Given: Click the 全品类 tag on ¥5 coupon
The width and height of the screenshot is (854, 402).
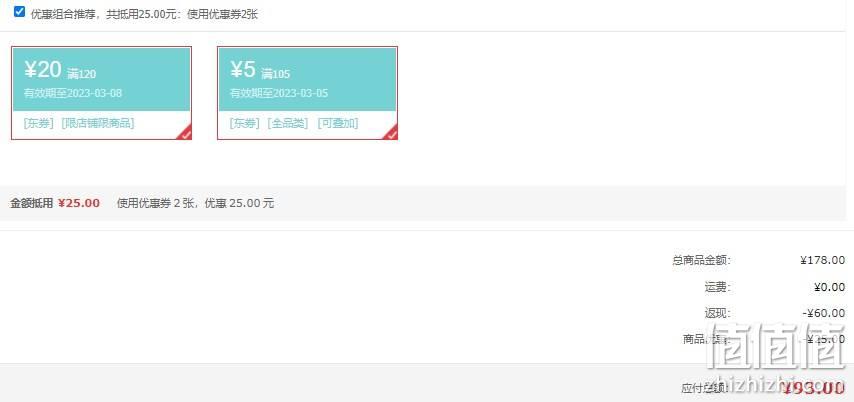Looking at the screenshot, I should click(x=288, y=124).
